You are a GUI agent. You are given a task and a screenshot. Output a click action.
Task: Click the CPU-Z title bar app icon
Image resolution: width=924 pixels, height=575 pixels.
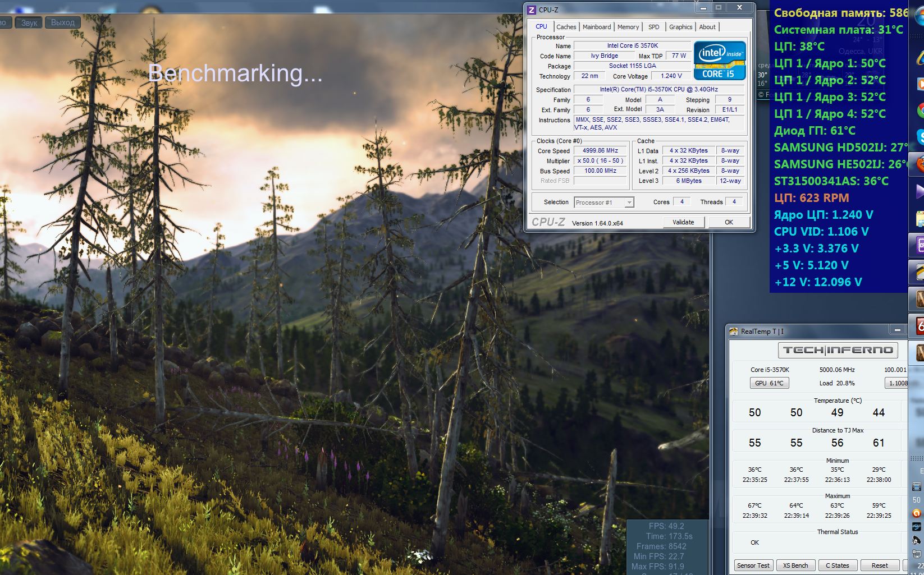click(532, 10)
